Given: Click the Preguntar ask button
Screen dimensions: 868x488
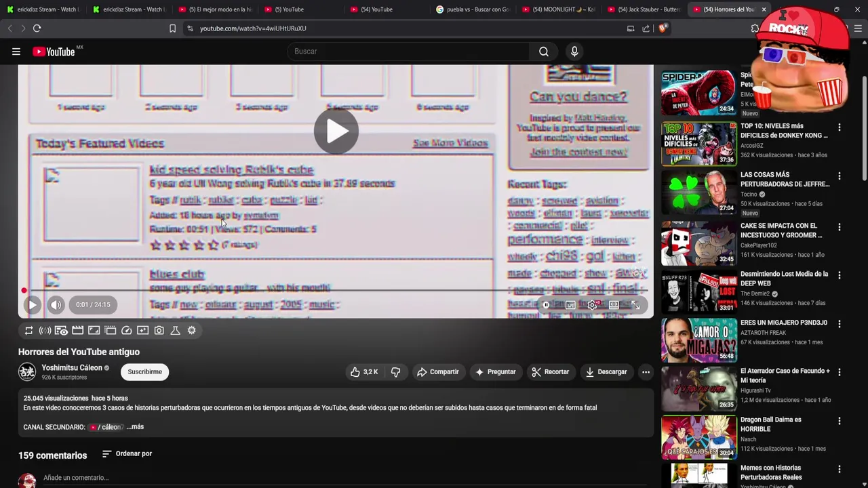Looking at the screenshot, I should pos(495,372).
